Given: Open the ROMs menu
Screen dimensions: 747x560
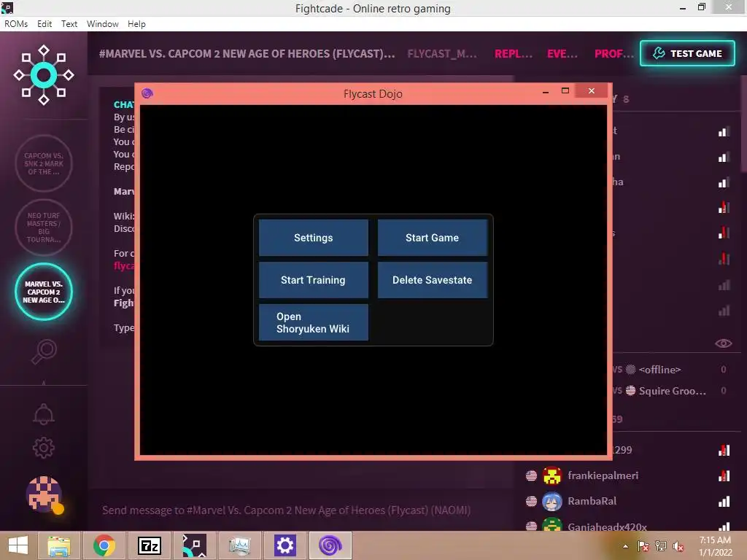Looking at the screenshot, I should click(16, 24).
